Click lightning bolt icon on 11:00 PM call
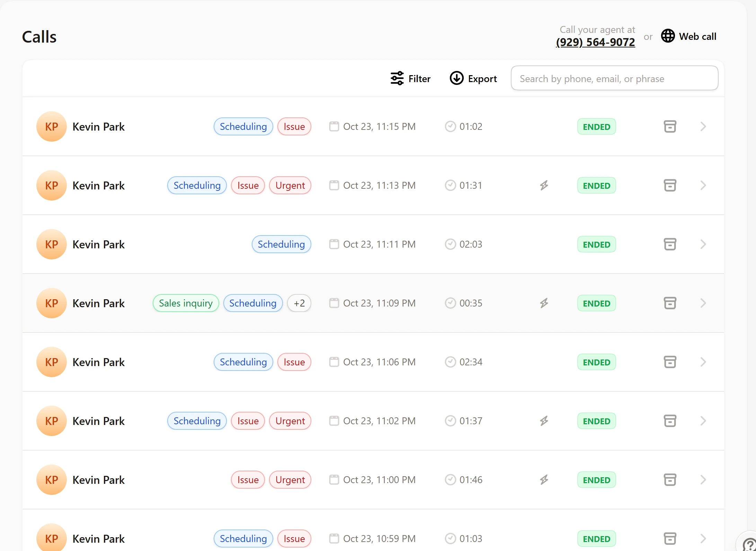Screen dimensions: 756x551 (x=544, y=480)
